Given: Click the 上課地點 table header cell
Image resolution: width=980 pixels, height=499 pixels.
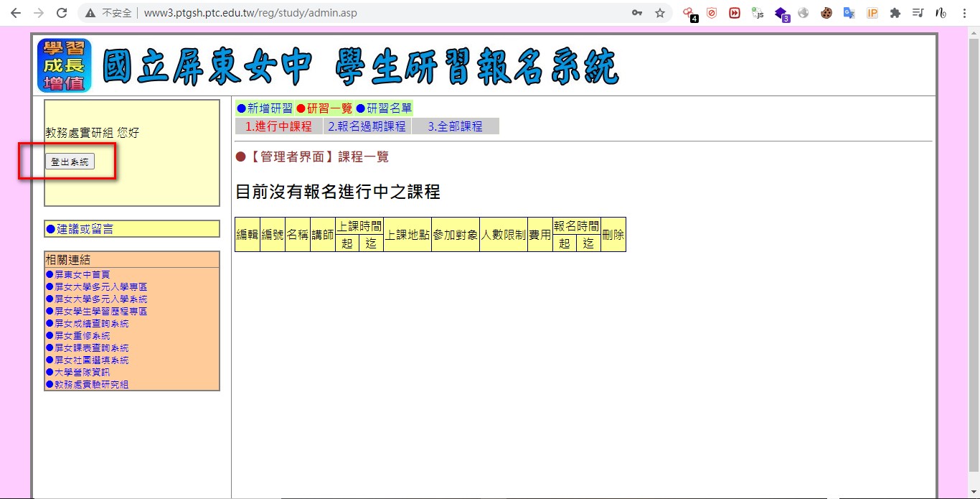Looking at the screenshot, I should (407, 234).
